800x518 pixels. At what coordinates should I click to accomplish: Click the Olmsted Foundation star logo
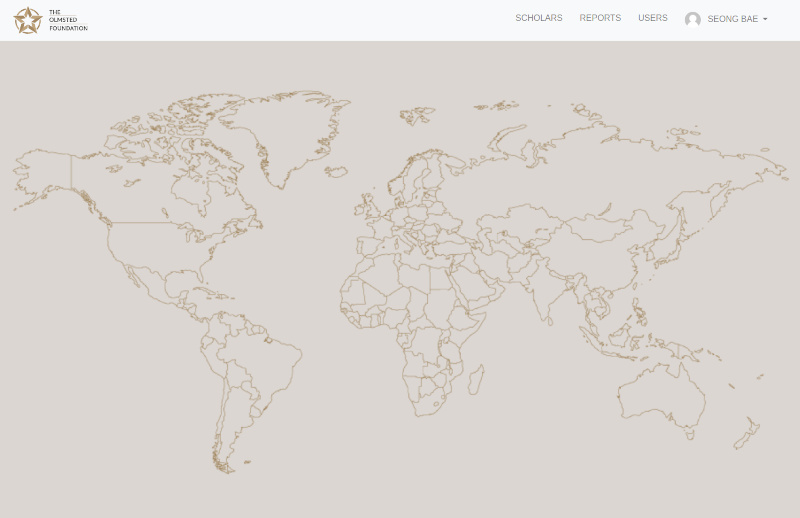coord(28,20)
